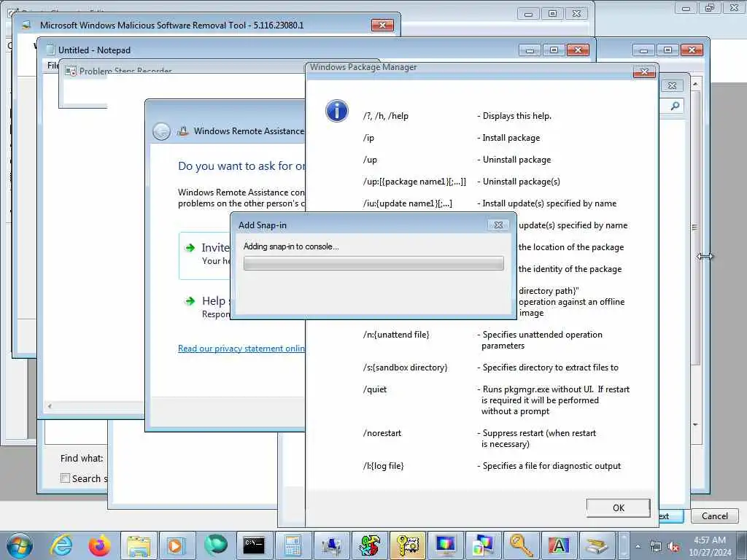Click the colorful puzzle-arrows taskbar icon
This screenshot has height=560, width=747.
(370, 545)
